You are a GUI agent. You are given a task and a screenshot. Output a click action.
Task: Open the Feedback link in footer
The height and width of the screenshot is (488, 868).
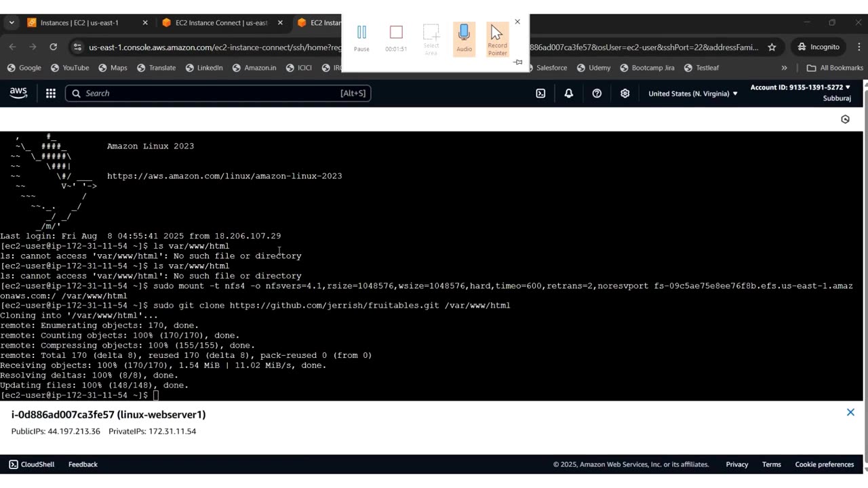[83, 464]
